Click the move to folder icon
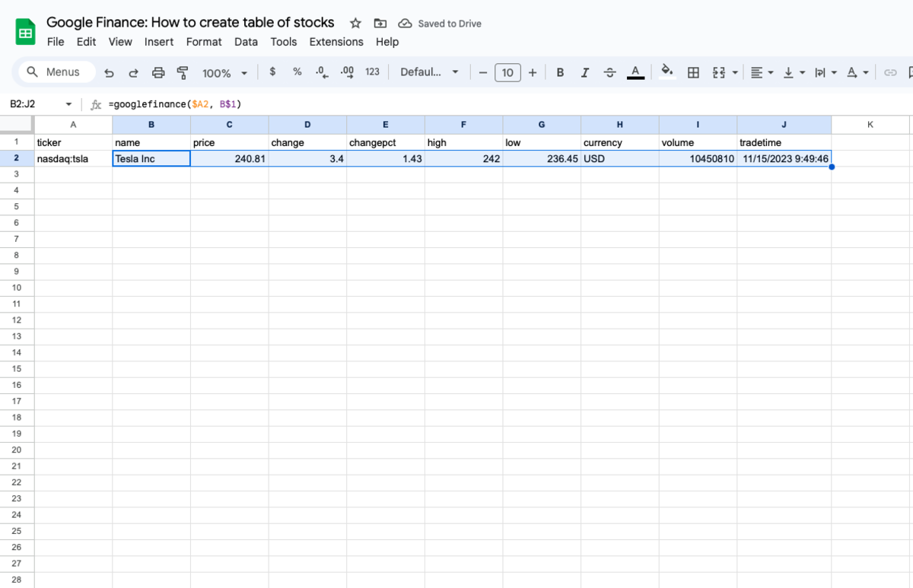 [380, 24]
